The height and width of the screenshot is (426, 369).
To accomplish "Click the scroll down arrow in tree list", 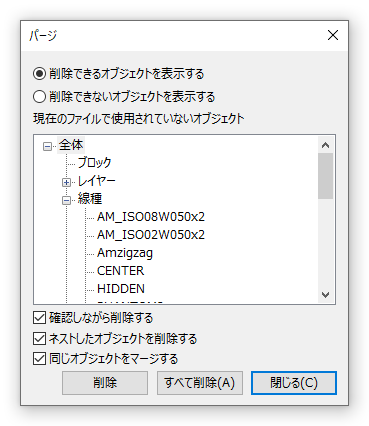I will (x=326, y=295).
